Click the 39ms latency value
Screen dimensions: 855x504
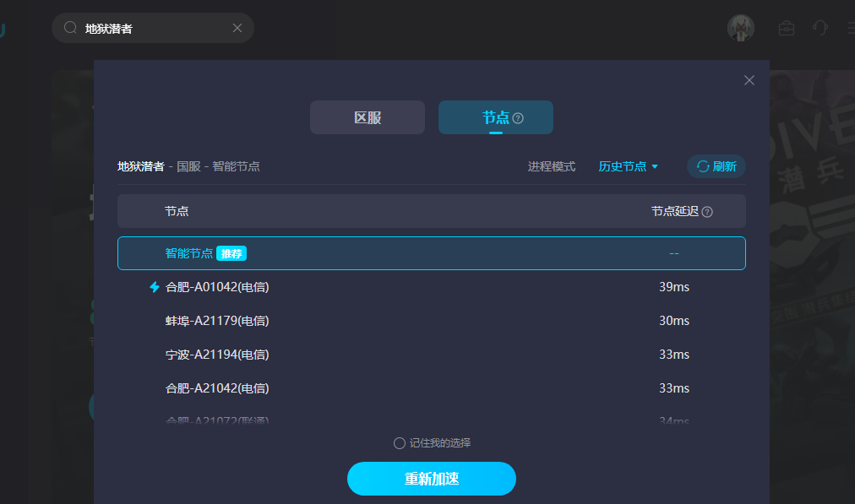[x=674, y=287]
